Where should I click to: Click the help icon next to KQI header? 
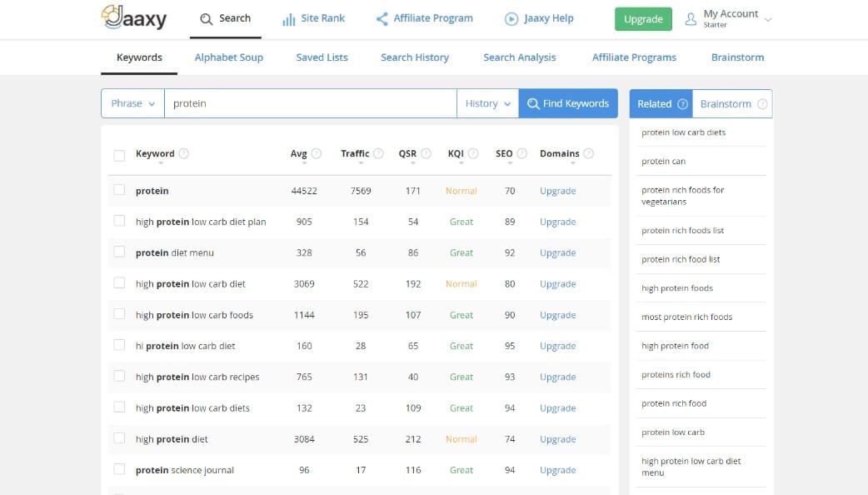473,153
